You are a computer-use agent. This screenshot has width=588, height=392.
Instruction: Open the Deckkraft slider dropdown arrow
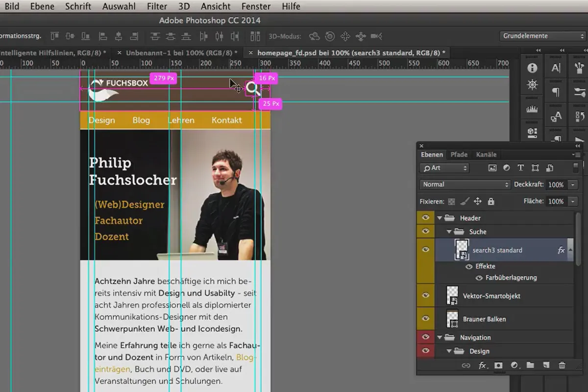(x=573, y=185)
